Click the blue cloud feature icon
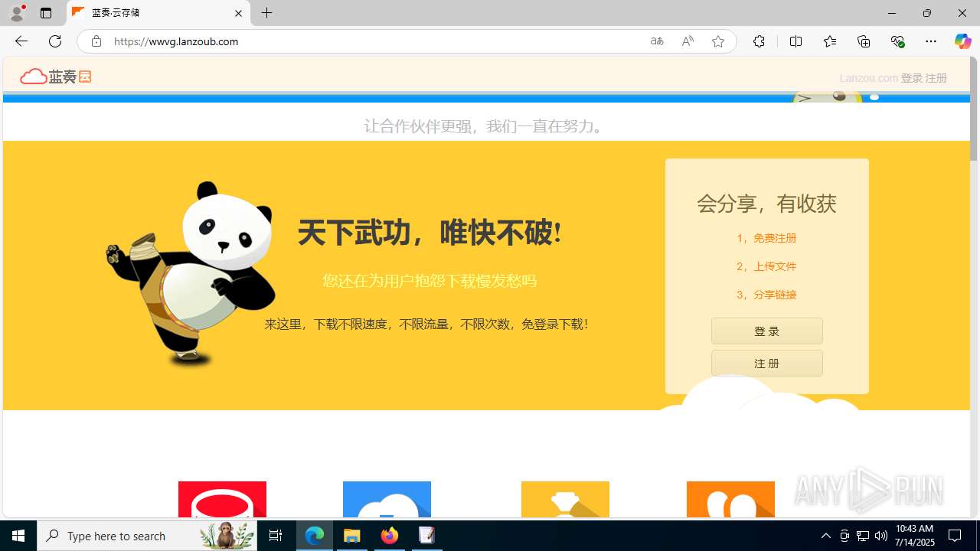 387,499
